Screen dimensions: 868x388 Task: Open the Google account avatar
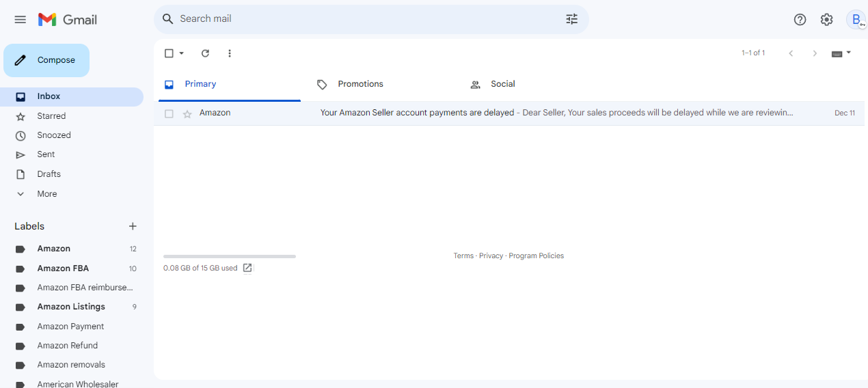point(856,20)
